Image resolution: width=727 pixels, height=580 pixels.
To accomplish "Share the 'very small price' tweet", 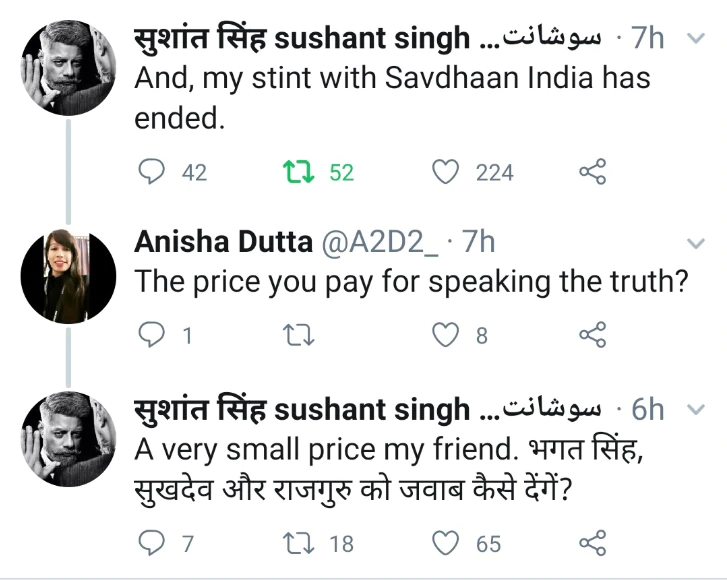I will click(x=592, y=543).
